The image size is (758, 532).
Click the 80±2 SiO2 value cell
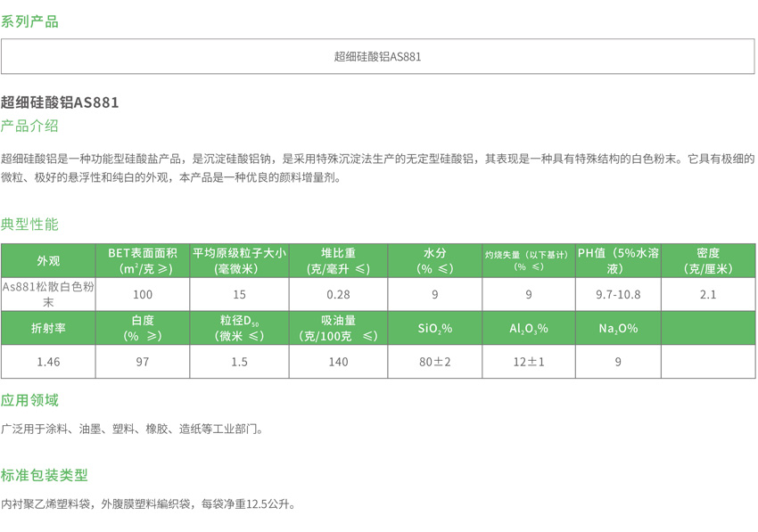pos(434,362)
